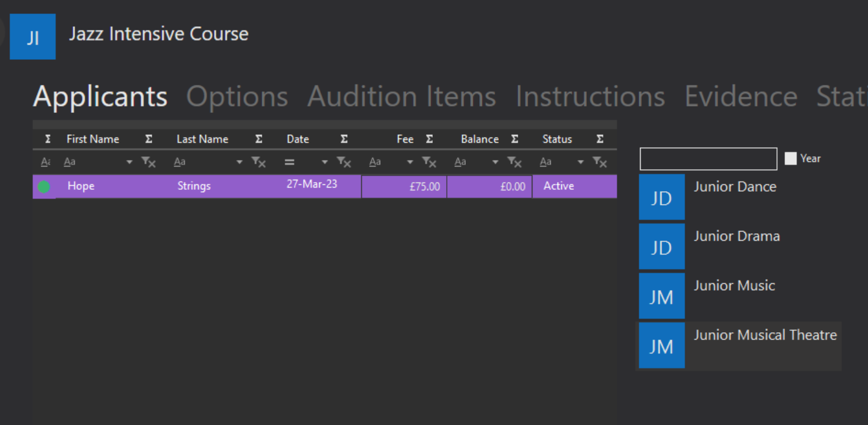Sort by the Date column header
This screenshot has width=868, height=425.
(x=298, y=139)
